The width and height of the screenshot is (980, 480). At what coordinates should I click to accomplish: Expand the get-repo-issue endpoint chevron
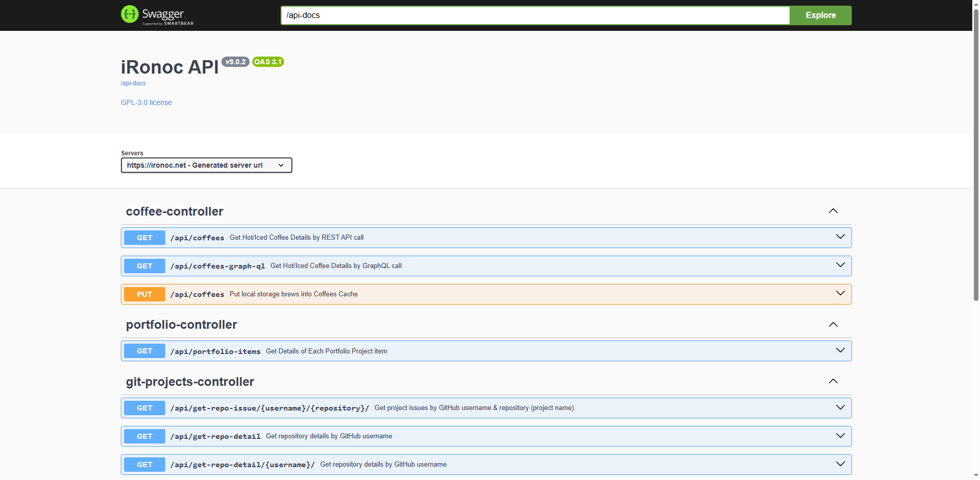coord(841,407)
